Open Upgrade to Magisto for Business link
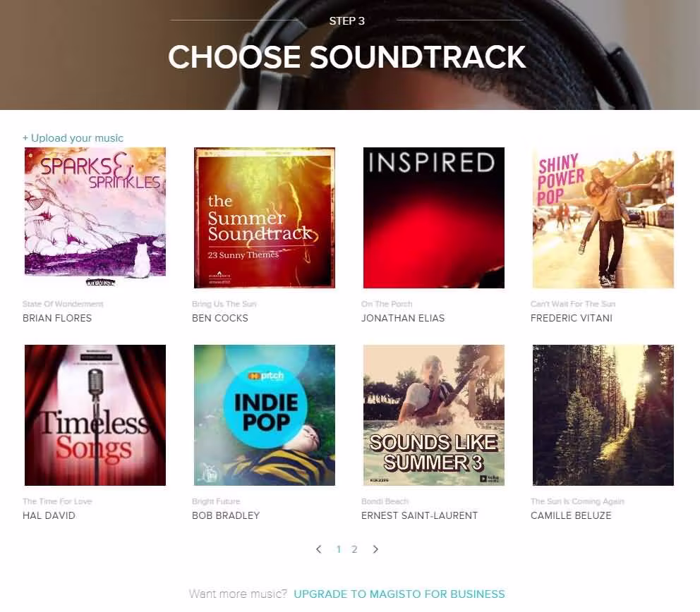Image resolution: width=700 pixels, height=612 pixels. [x=399, y=594]
